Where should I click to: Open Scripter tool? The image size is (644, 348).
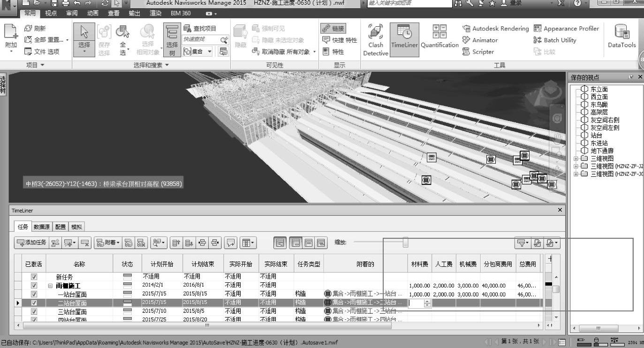pos(478,52)
